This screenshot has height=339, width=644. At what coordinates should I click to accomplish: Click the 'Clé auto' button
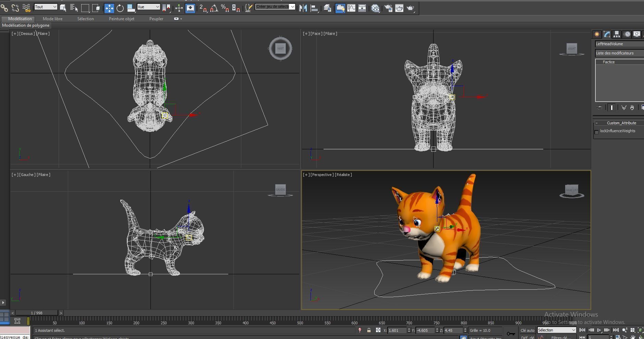(527, 330)
